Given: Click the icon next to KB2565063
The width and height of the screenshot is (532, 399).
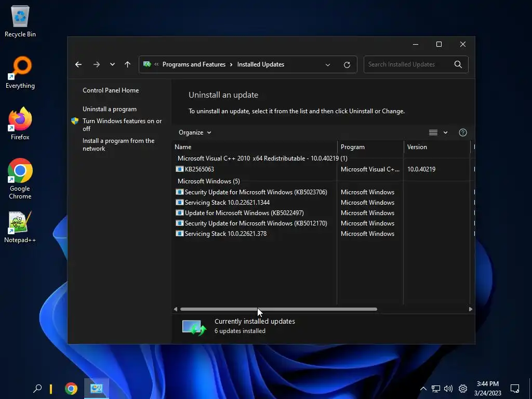Looking at the screenshot, I should click(x=179, y=169).
